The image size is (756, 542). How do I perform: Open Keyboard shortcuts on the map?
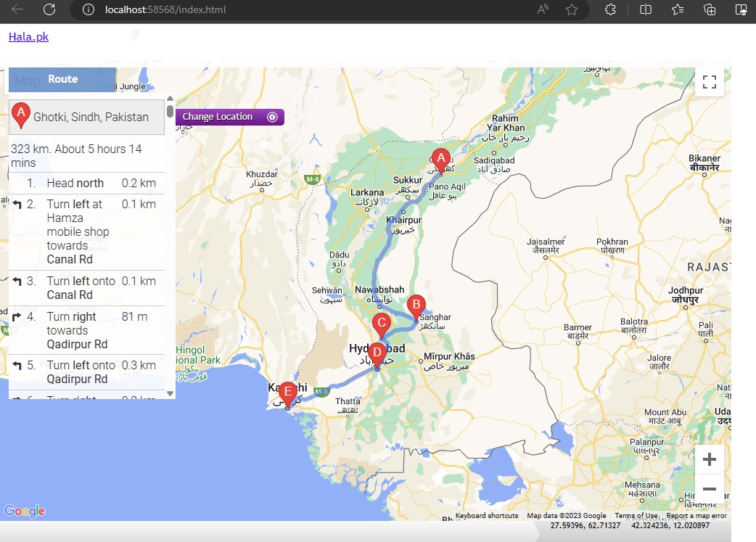(x=487, y=515)
